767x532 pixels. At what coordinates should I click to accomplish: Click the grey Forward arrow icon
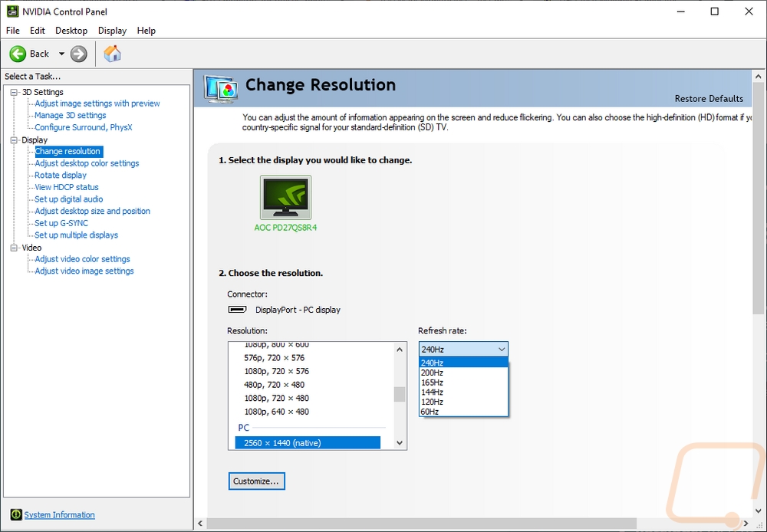(78, 54)
